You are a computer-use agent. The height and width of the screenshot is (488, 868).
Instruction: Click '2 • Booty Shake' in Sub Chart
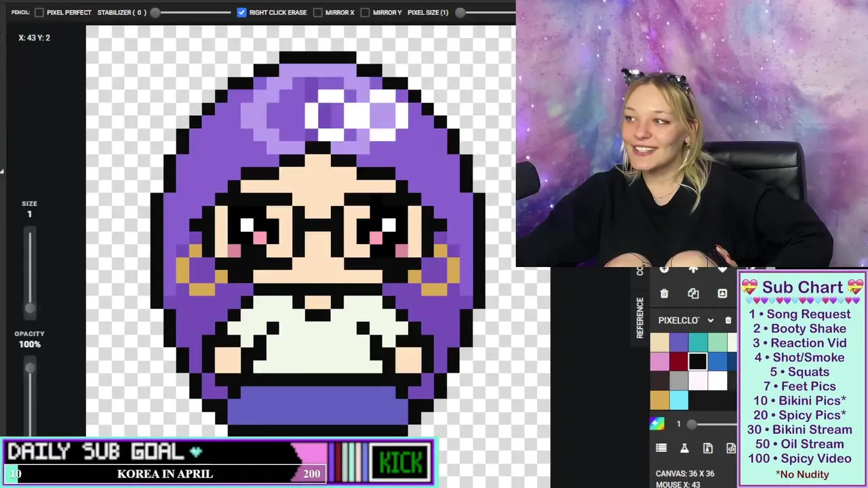tap(800, 328)
